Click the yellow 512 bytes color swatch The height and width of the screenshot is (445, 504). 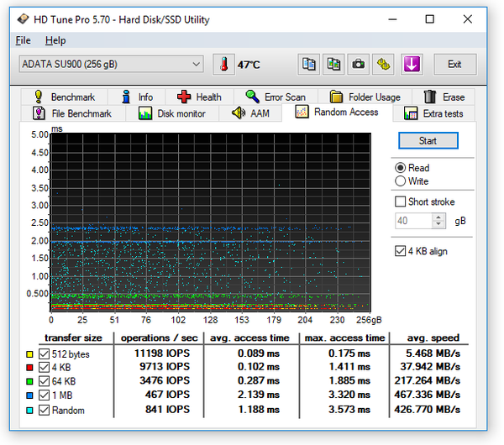point(29,354)
